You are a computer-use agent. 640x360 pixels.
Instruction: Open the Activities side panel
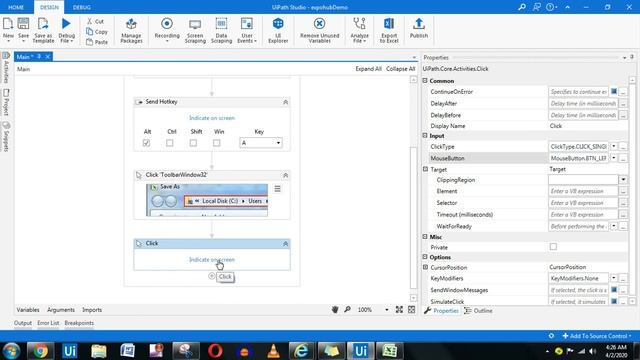pos(6,67)
